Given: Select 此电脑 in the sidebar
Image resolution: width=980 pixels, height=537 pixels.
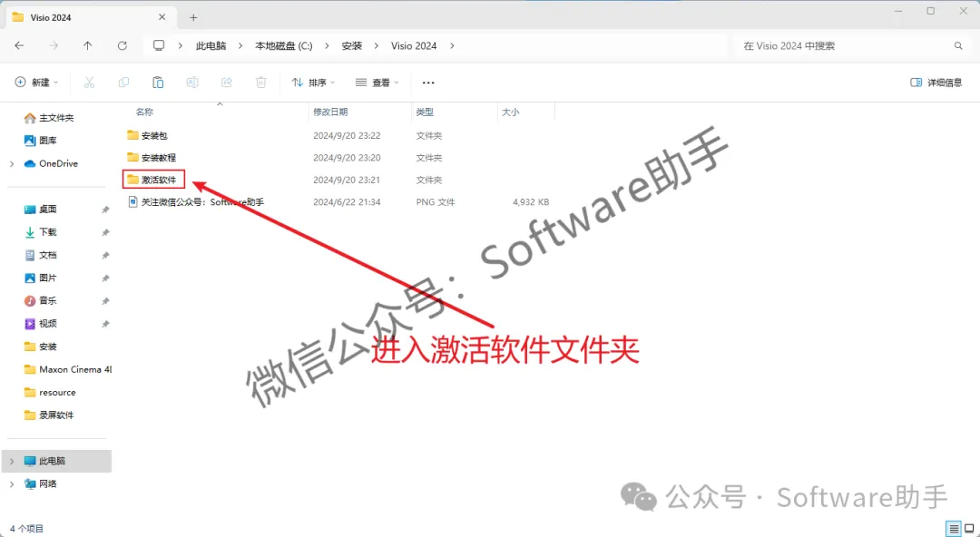Looking at the screenshot, I should click(56, 462).
